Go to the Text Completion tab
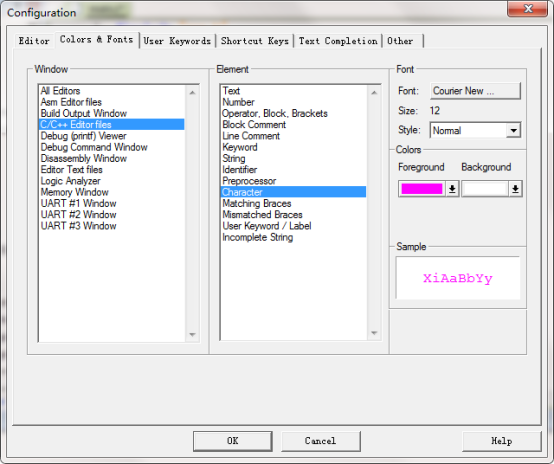The height and width of the screenshot is (464, 554). coord(338,41)
